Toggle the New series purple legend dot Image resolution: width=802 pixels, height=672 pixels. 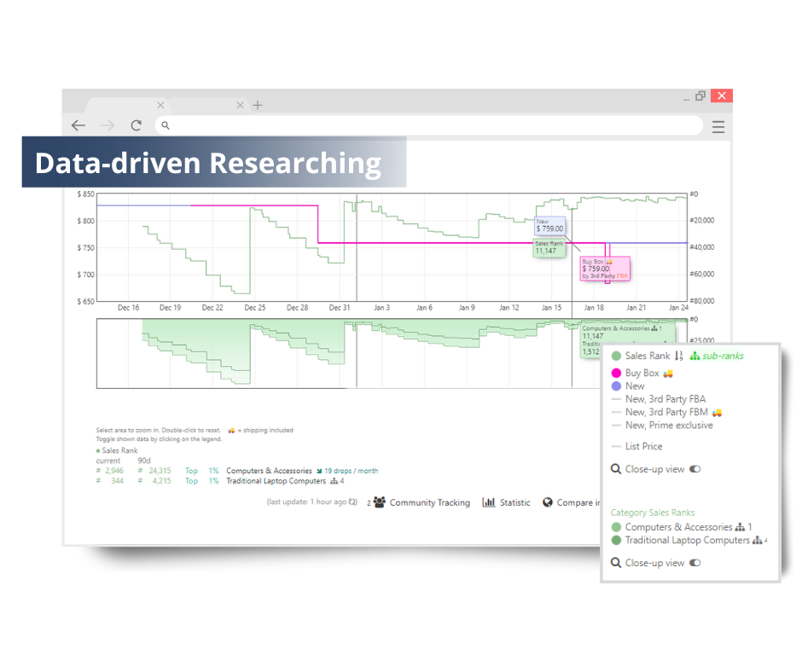point(616,386)
